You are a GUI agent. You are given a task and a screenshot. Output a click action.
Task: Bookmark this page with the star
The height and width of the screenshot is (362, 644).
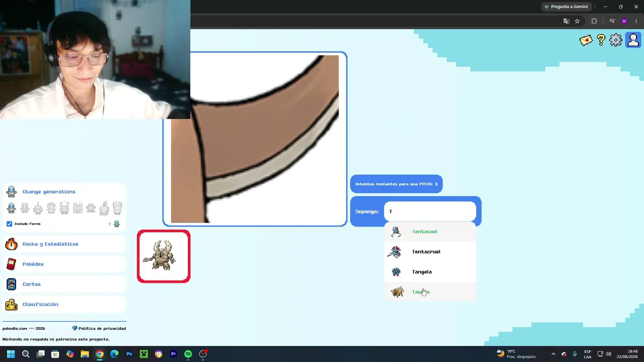click(577, 21)
